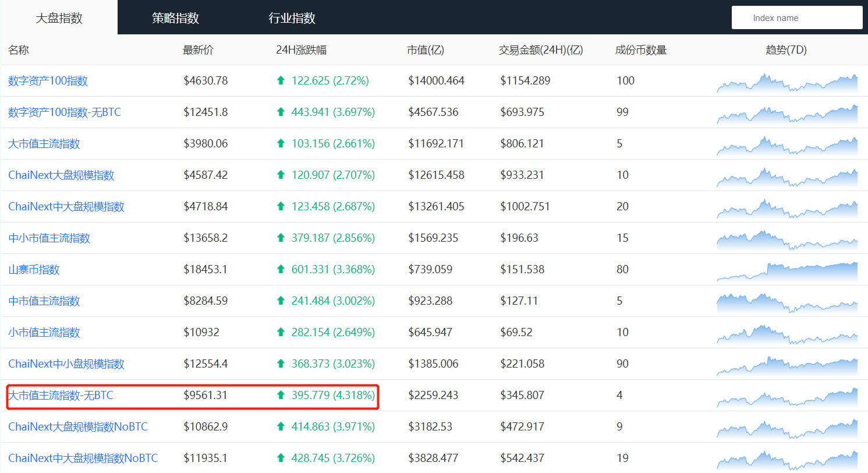Click the green up arrow beside 414.863 (3.971%)

pyautogui.click(x=281, y=426)
